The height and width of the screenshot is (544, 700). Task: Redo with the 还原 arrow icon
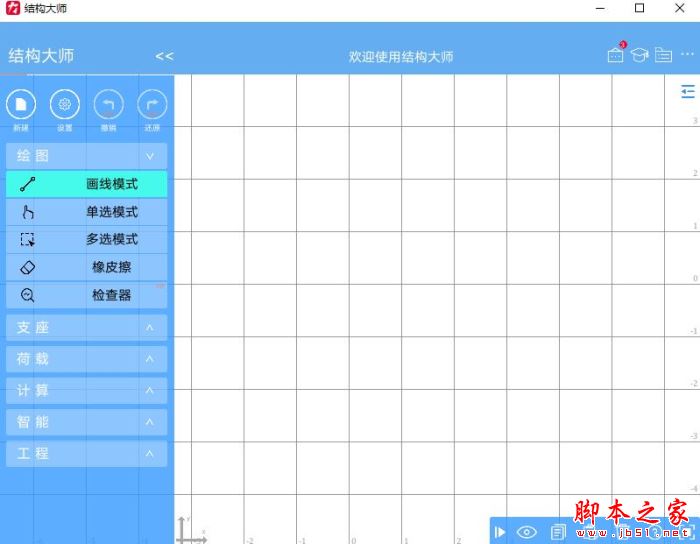152,104
